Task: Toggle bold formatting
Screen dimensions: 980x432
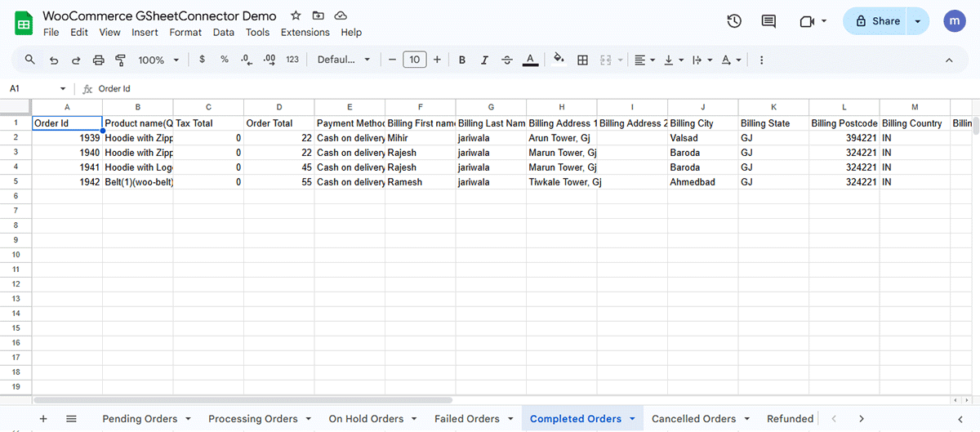Action: (462, 60)
